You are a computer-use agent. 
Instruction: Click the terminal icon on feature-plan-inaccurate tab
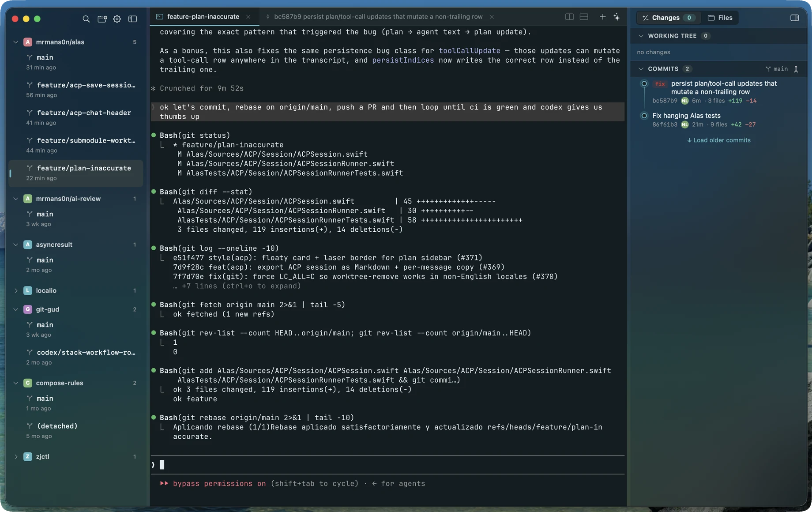click(160, 17)
